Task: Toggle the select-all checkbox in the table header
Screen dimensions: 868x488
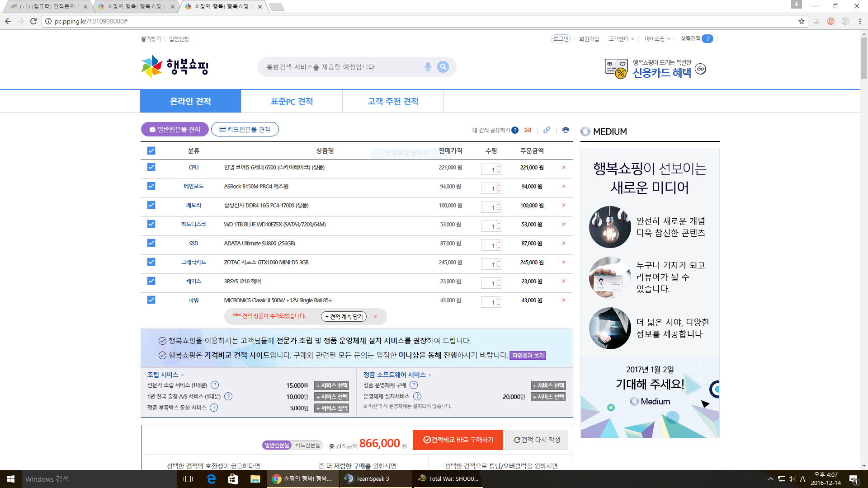Action: [151, 151]
